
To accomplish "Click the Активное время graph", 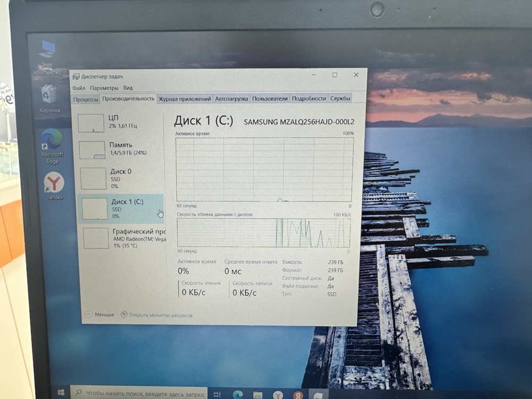I will (x=264, y=169).
